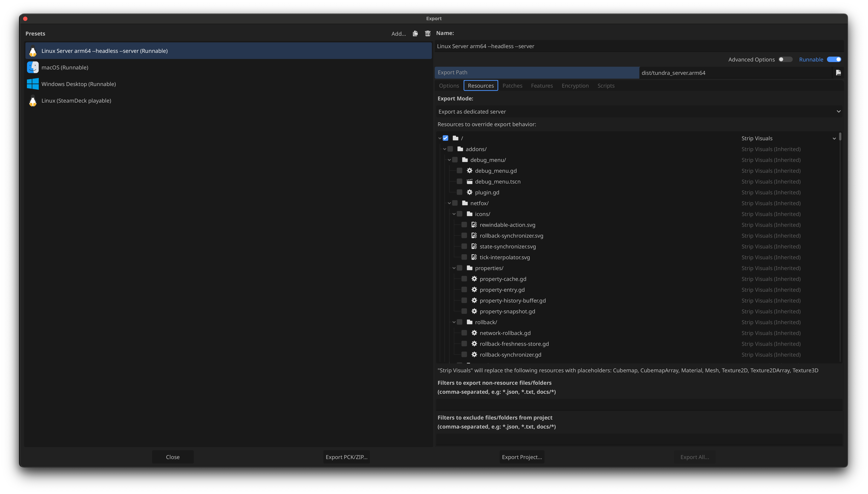The image size is (868, 494).
Task: Open the Export Mode dropdown
Action: point(639,112)
